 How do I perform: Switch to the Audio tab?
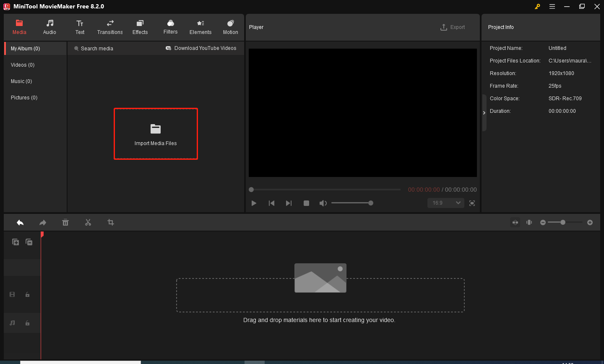(x=49, y=27)
